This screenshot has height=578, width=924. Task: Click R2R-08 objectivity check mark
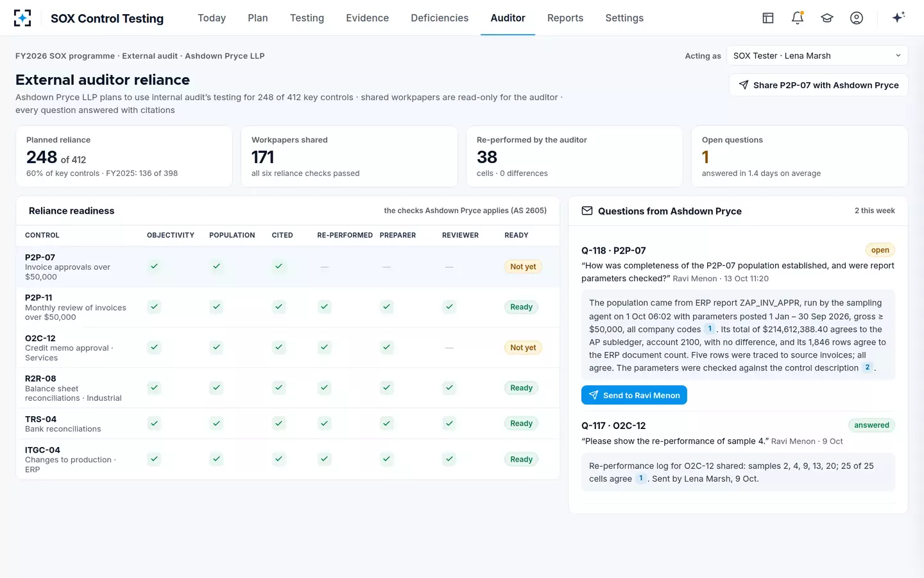pyautogui.click(x=154, y=388)
